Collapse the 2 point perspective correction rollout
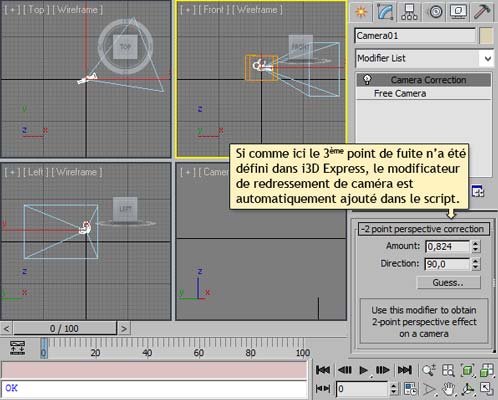This screenshot has height=400, width=498. click(x=424, y=229)
